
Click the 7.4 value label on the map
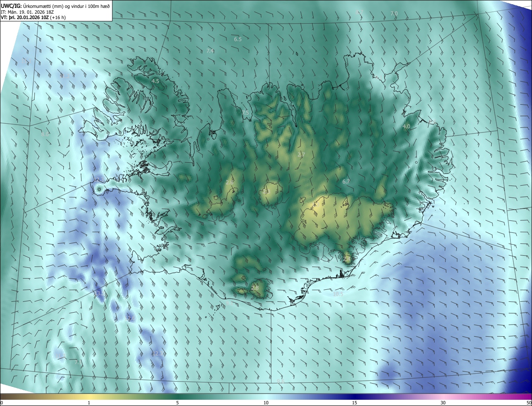(210, 51)
